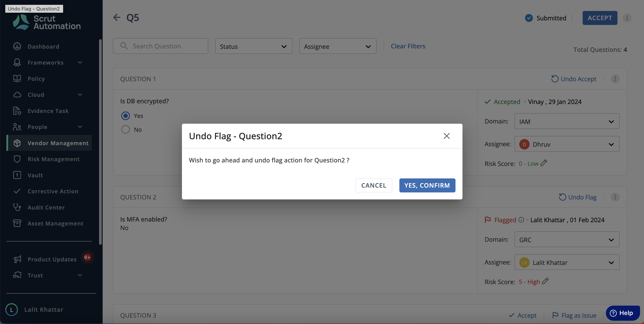This screenshot has height=324, width=644.
Task: Open the Dhruv assignee dropdown
Action: tap(567, 144)
